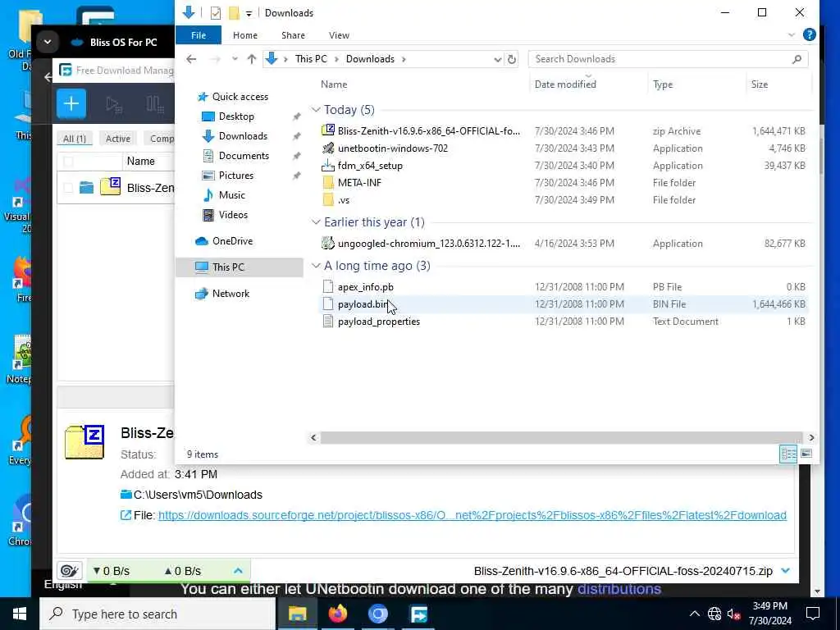This screenshot has width=840, height=630.
Task: Open the Windows Start menu
Action: (x=20, y=614)
